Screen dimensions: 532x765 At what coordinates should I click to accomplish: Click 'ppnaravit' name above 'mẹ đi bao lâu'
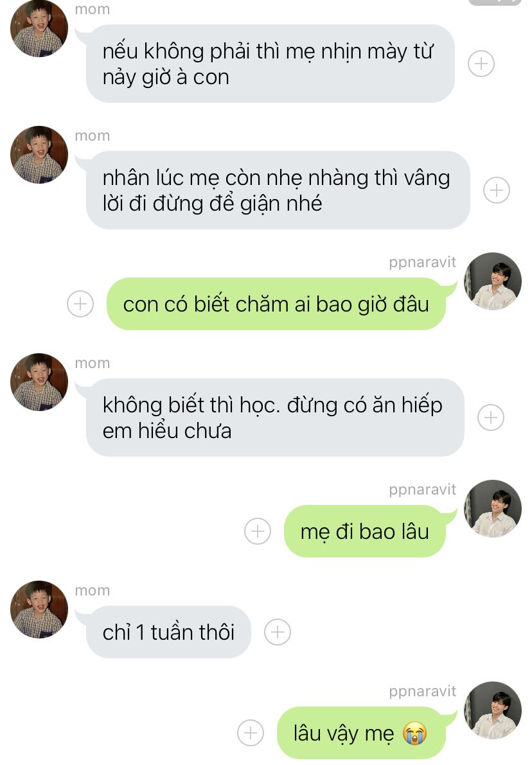(422, 489)
